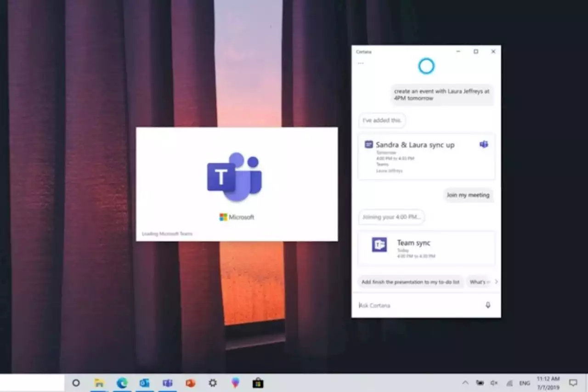The image size is (588, 392).
Task: Open Outlook from the taskbar
Action: click(x=145, y=383)
